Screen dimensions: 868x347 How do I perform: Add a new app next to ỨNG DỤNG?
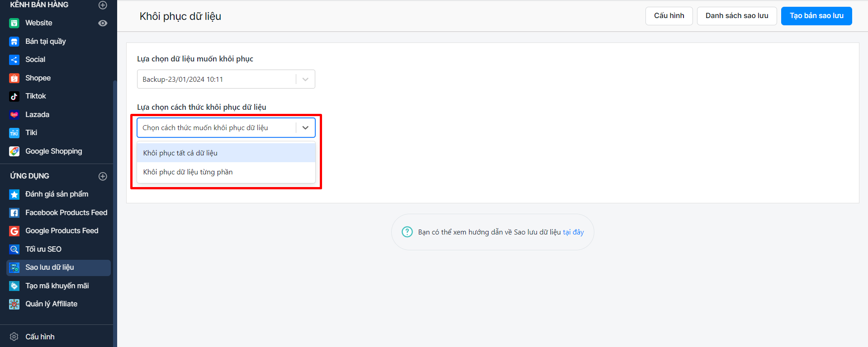(103, 176)
